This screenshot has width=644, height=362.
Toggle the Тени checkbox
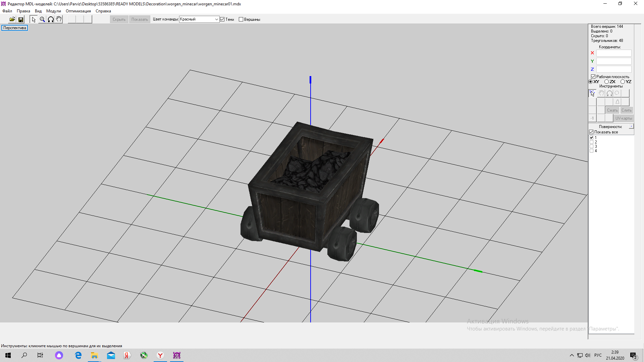tap(222, 19)
